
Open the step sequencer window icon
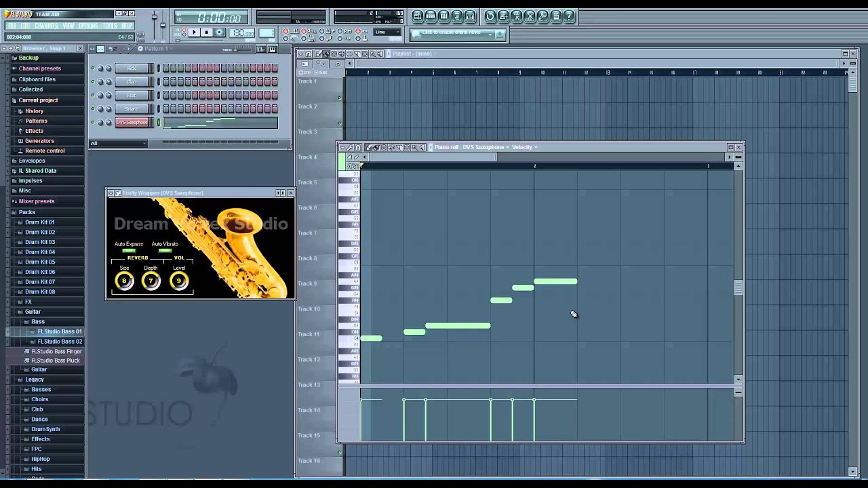(x=431, y=16)
